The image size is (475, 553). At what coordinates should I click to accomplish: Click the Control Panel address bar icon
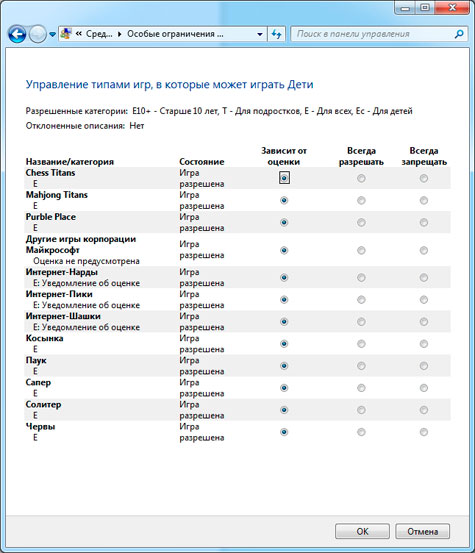point(66,34)
